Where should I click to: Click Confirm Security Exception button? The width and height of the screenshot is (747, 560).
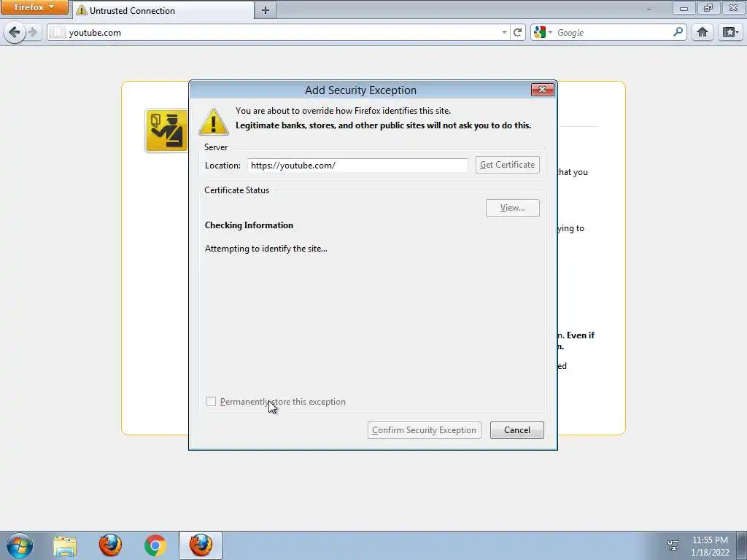tap(424, 430)
